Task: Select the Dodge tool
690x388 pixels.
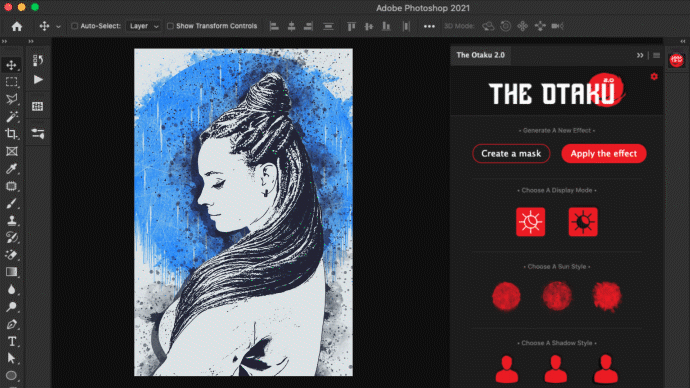Action: [x=11, y=307]
